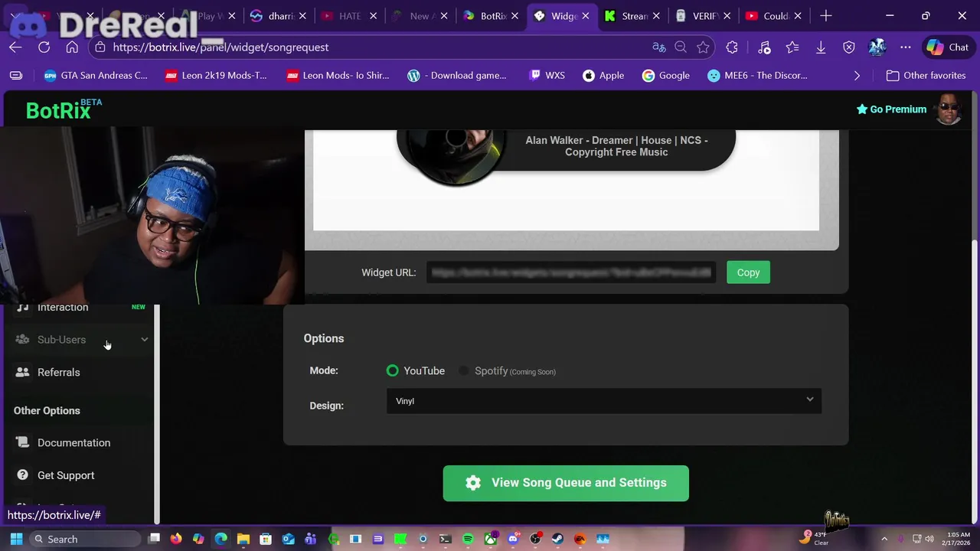Refresh the page
This screenshot has height=551, width=980.
(44, 47)
